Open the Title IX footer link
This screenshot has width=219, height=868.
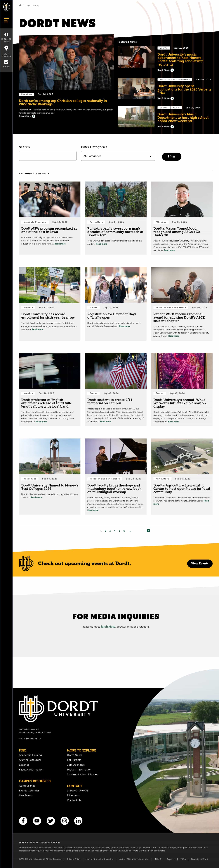click(158, 859)
